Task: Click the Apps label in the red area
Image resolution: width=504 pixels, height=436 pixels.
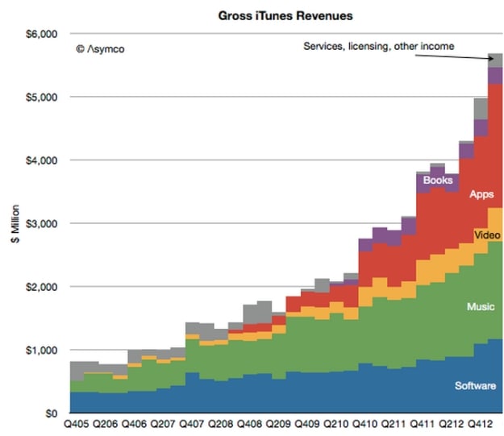Action: tap(482, 194)
